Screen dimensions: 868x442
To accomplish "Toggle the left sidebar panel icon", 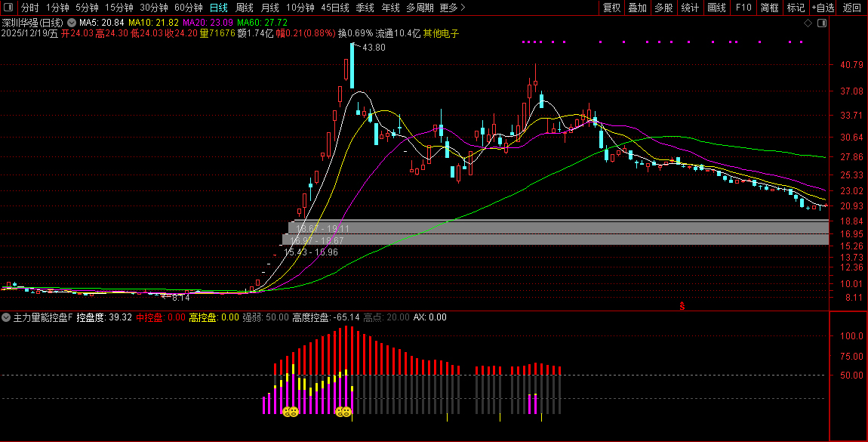I will pos(8,8).
